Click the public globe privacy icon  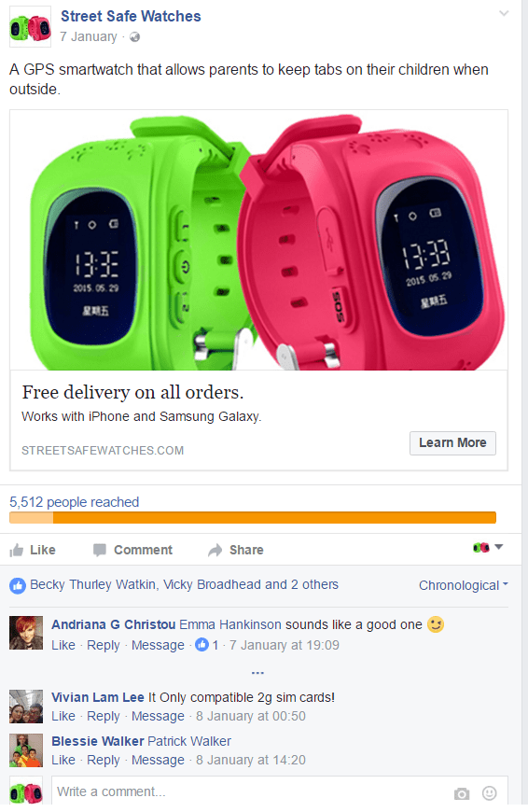[134, 36]
